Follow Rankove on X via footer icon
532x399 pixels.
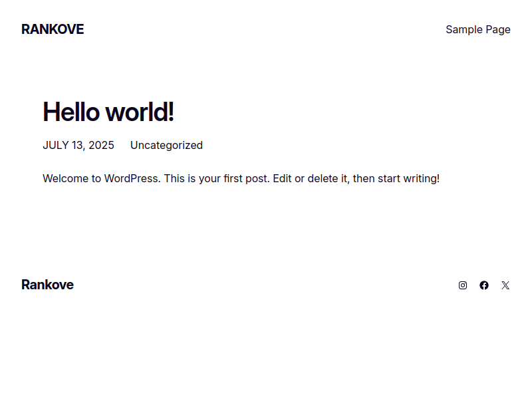[505, 285]
